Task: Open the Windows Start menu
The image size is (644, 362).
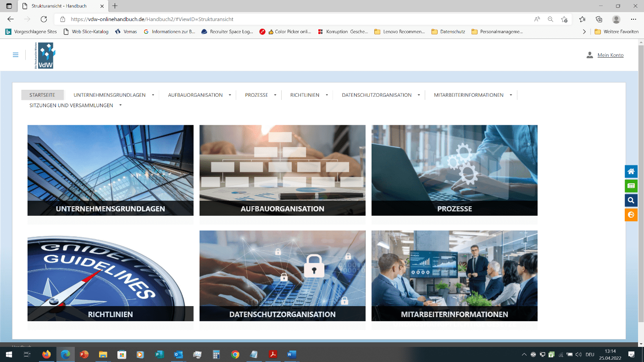Action: 8,354
